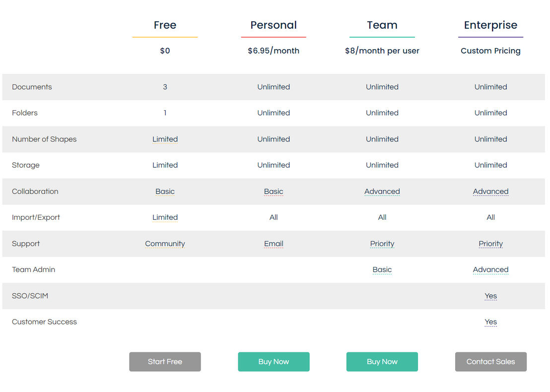This screenshot has height=392, width=550.
Task: Click Limited in the Import/Export row
Action: pos(165,217)
